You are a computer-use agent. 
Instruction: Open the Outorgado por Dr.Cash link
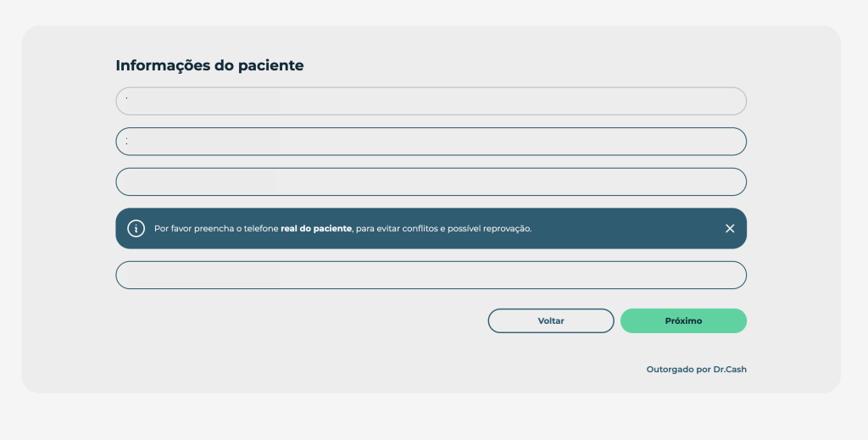697,369
